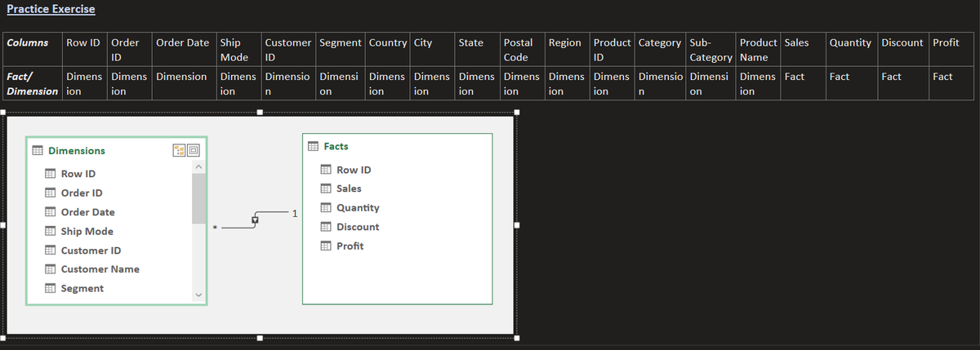Click the image's bottom-center resize handle
This screenshot has height=350, width=980.
click(260, 338)
